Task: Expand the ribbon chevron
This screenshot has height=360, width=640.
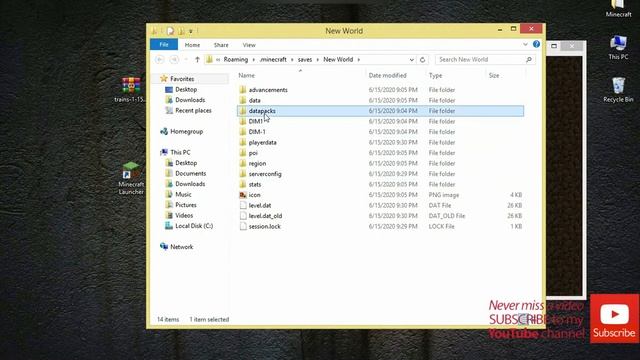Action: click(x=525, y=44)
